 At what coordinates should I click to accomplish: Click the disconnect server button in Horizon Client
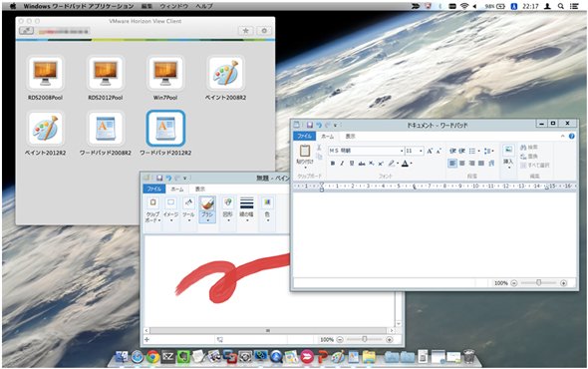(x=26, y=31)
